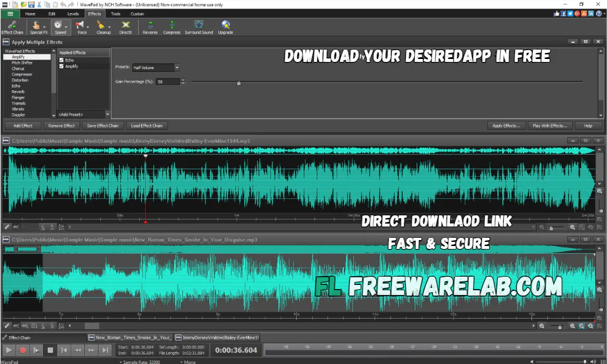Viewport: 607px width, 364px height.
Task: Click the vertical zoom icon in New_Roman track
Action: coord(599,290)
